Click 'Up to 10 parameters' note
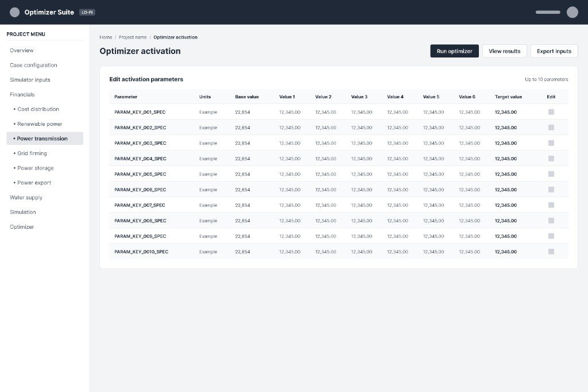The width and height of the screenshot is (588, 392). point(547,79)
